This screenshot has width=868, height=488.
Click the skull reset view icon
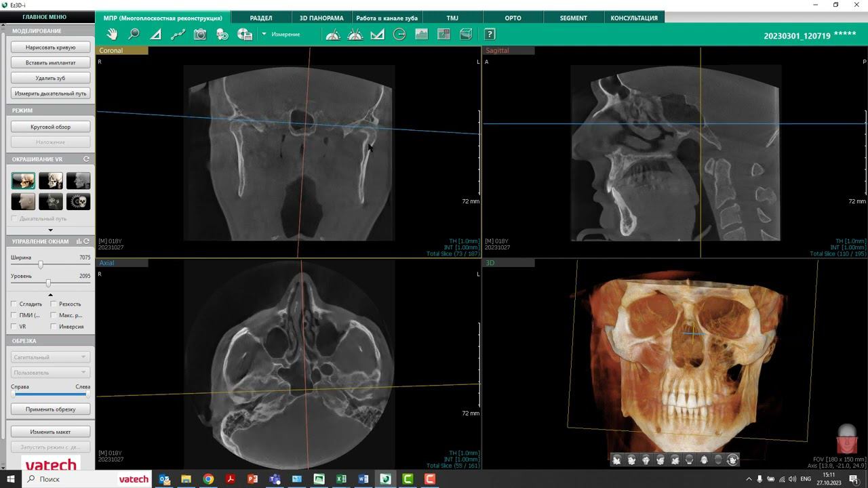pyautogui.click(x=222, y=34)
